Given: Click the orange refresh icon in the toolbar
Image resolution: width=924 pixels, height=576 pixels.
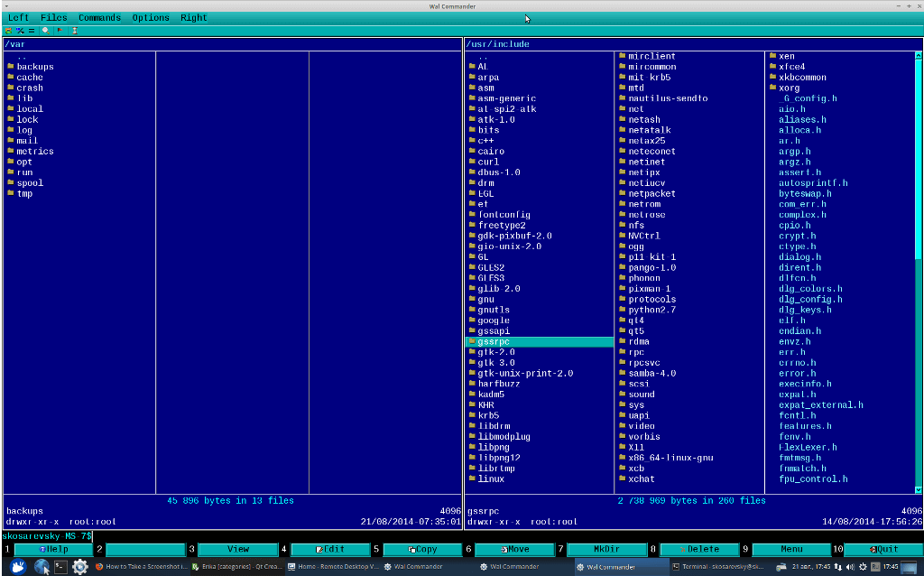Looking at the screenshot, I should [8, 30].
